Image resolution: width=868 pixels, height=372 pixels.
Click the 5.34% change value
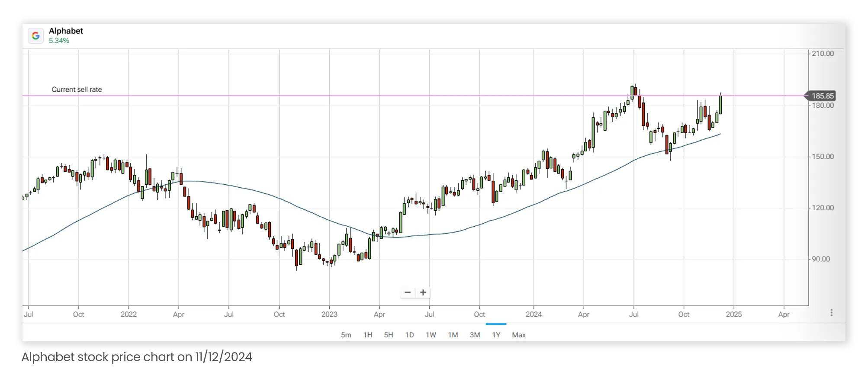59,41
